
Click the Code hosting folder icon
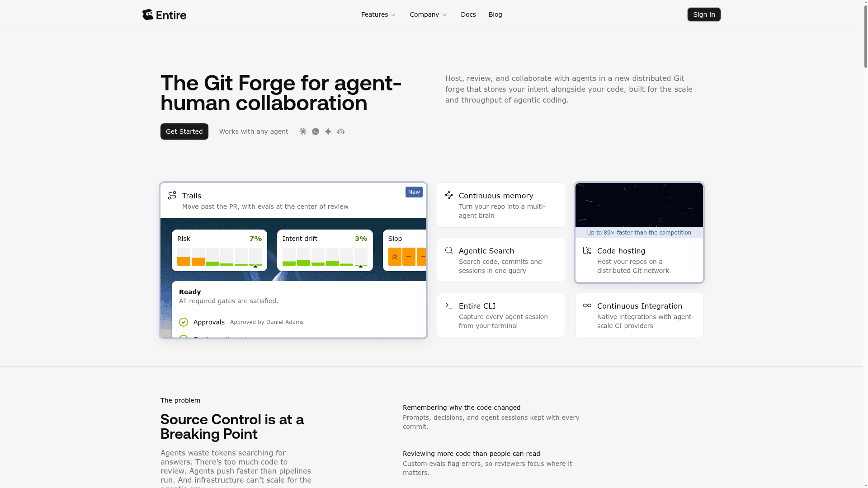[587, 250]
